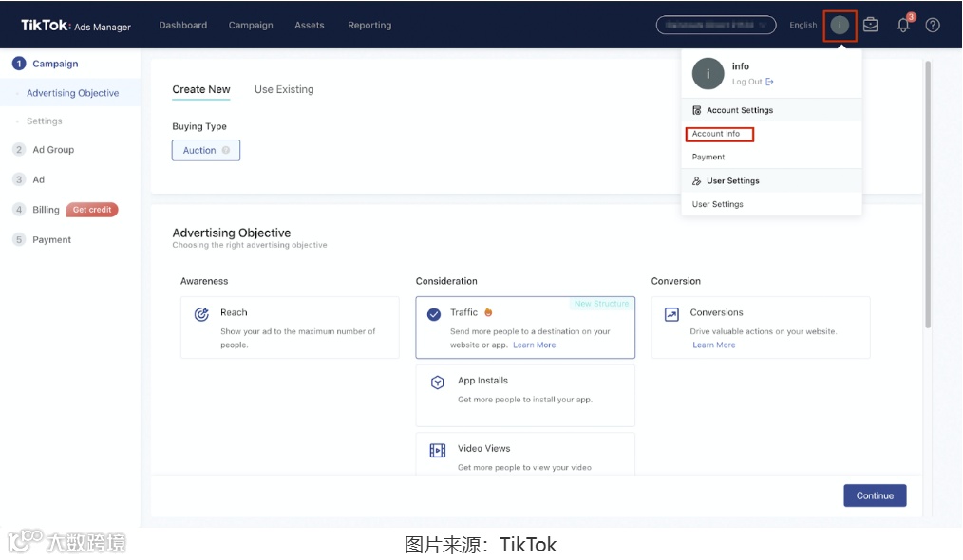Image resolution: width=963 pixels, height=560 pixels.
Task: Open the Reporting menu
Action: 369,26
